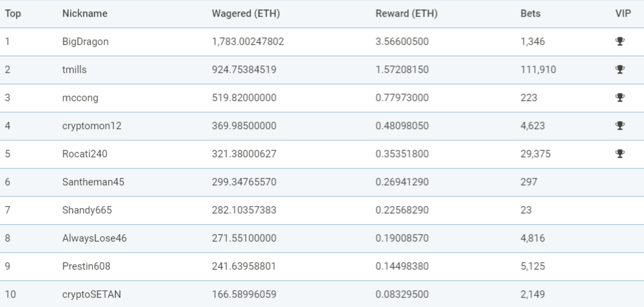This screenshot has height=307, width=644.
Task: Click reward value 0.22568290
Action: 402,210
